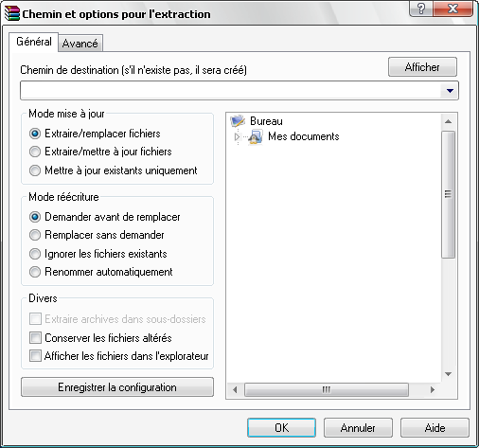This screenshot has width=479, height=448.
Task: Click Enregistrer la configuration button
Action: [117, 387]
